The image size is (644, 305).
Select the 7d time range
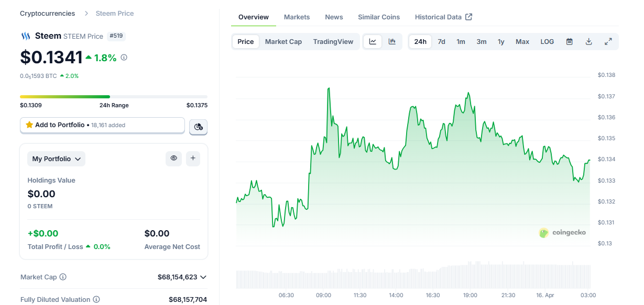(442, 42)
